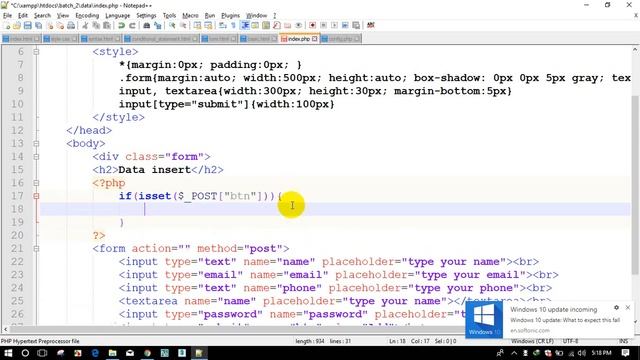Click the Print toolbar icon
This screenshot has width=640, height=360.
tap(71, 25)
